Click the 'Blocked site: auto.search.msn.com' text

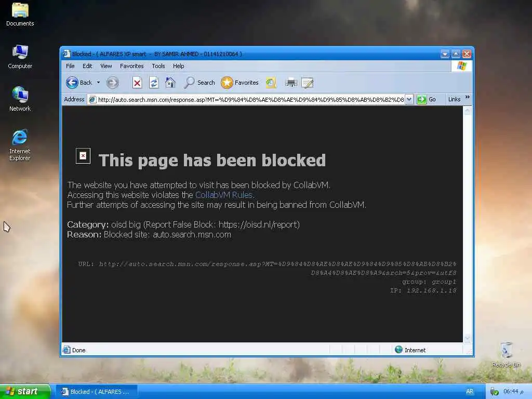[168, 234]
